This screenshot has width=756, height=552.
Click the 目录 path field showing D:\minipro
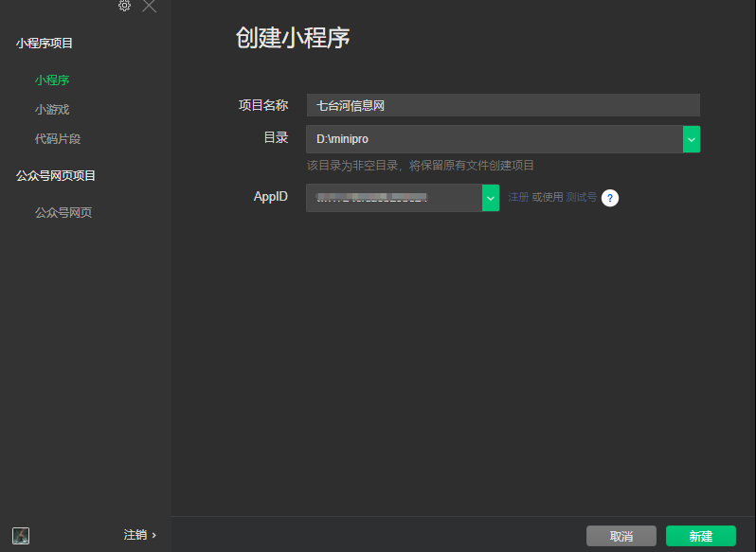[494, 139]
